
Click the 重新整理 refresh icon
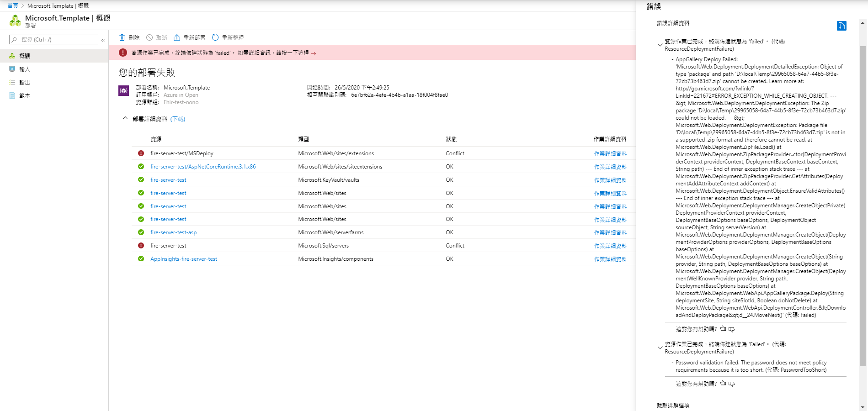tap(215, 37)
